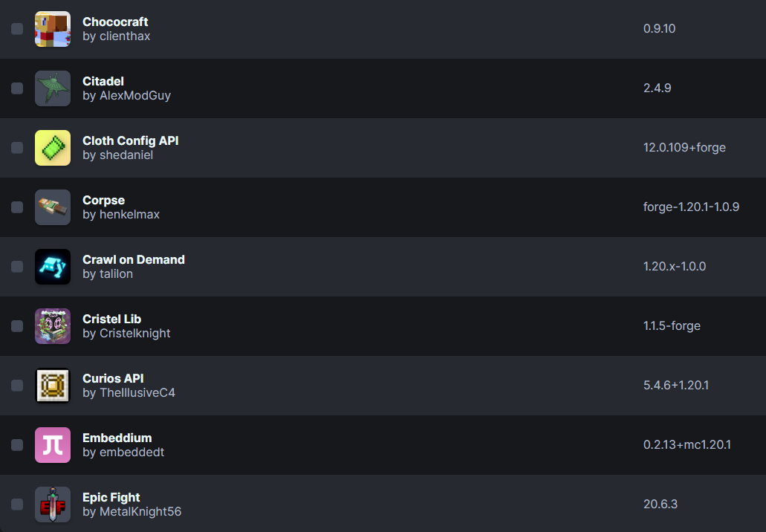Open the Curios API mod name
This screenshot has height=532, width=766.
tap(113, 379)
